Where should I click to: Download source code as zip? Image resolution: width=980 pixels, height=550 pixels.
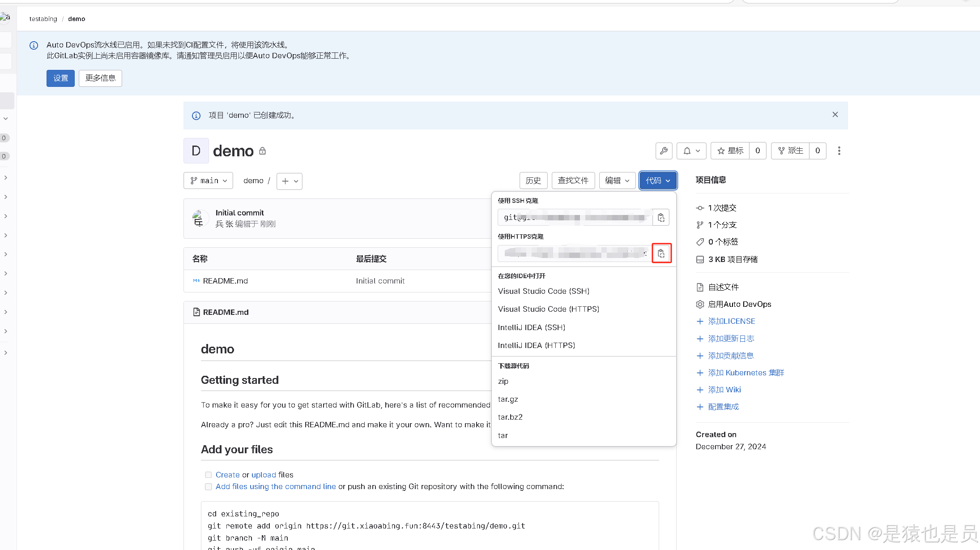coord(503,381)
